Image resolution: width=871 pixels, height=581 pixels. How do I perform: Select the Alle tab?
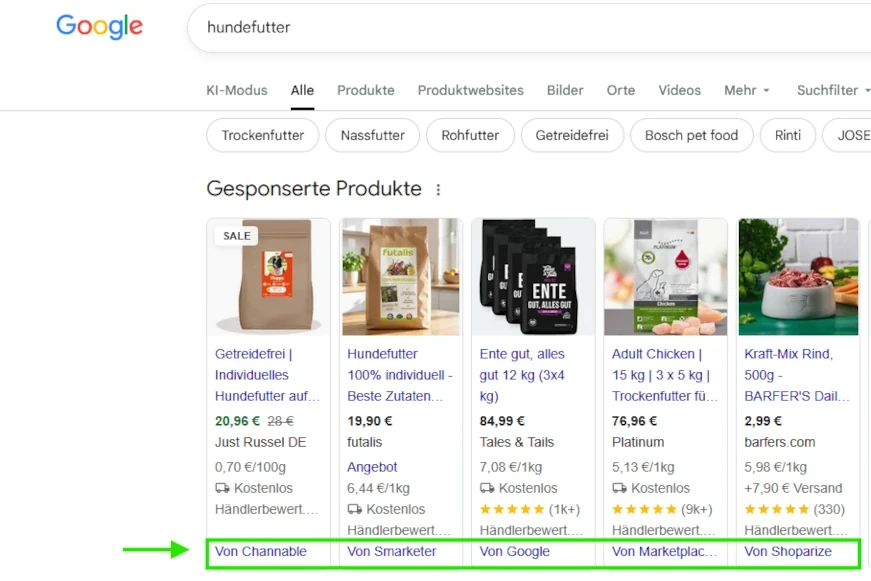302,90
